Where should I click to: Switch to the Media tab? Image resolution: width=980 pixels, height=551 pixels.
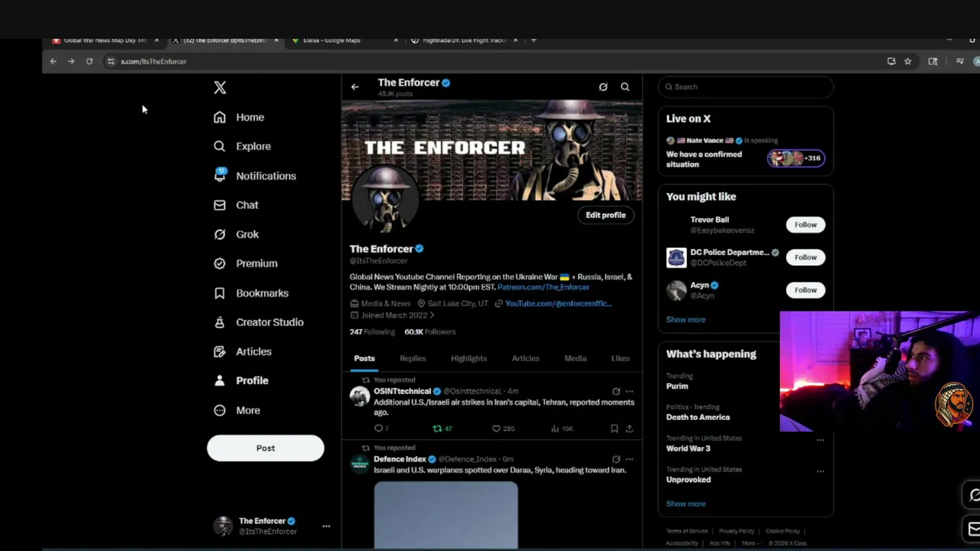[576, 358]
